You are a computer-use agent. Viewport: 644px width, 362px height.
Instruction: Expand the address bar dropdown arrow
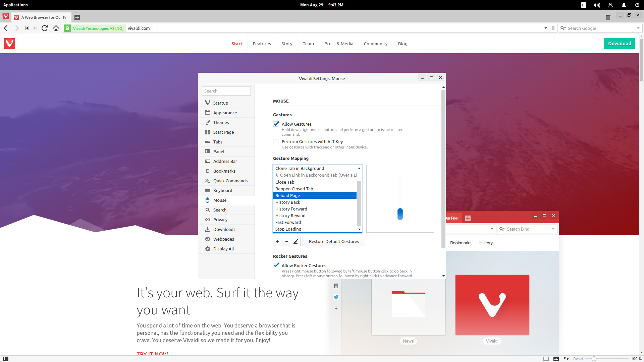point(546,28)
